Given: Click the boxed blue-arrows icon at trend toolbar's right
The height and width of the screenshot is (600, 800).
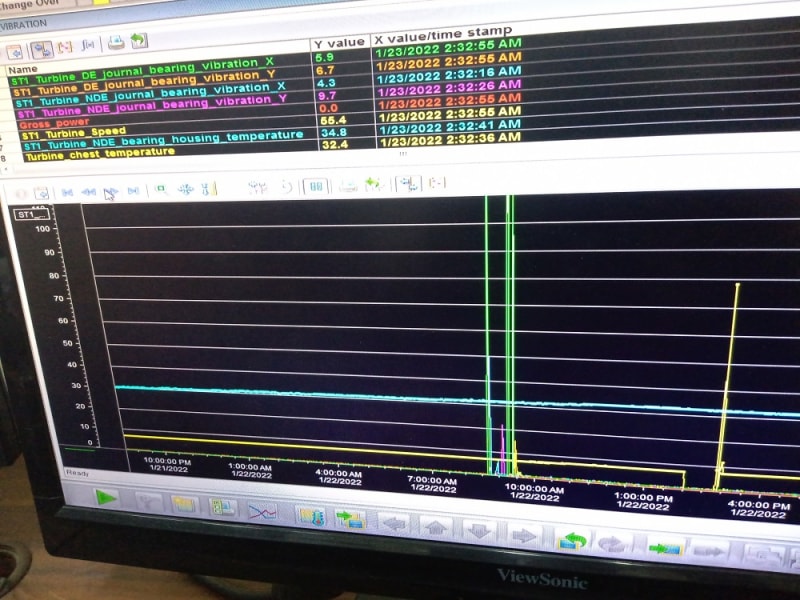Looking at the screenshot, I should pos(408,184).
